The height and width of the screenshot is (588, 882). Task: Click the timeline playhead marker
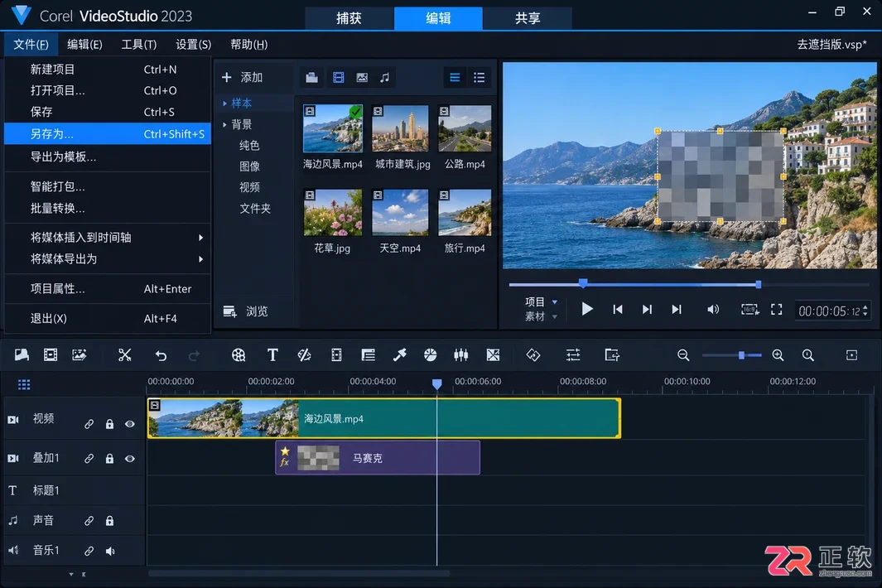(437, 383)
